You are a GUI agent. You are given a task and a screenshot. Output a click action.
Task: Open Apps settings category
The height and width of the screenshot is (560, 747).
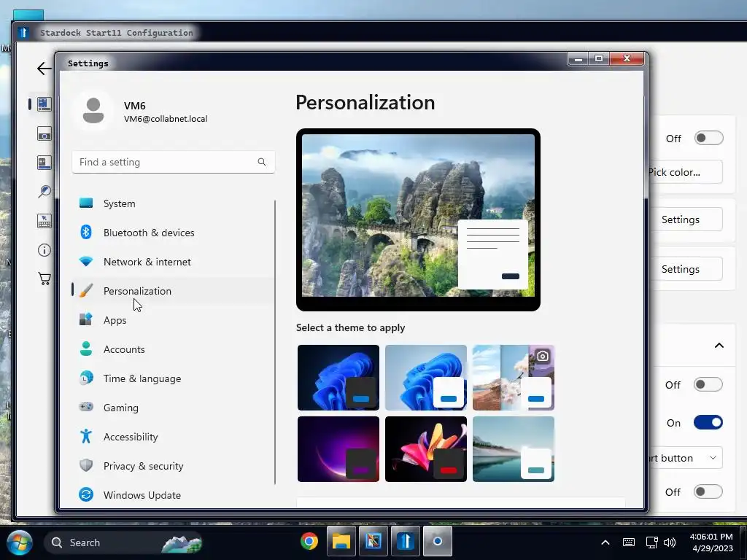click(173, 320)
